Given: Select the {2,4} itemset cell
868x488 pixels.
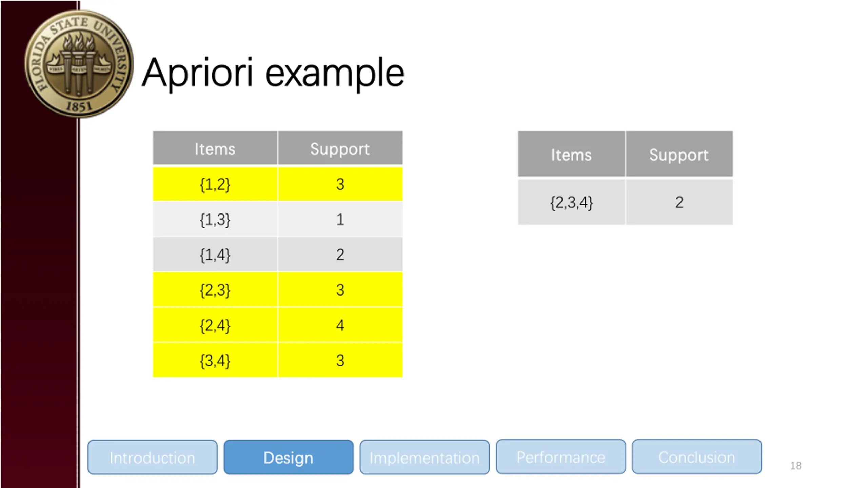Looking at the screenshot, I should coord(215,325).
